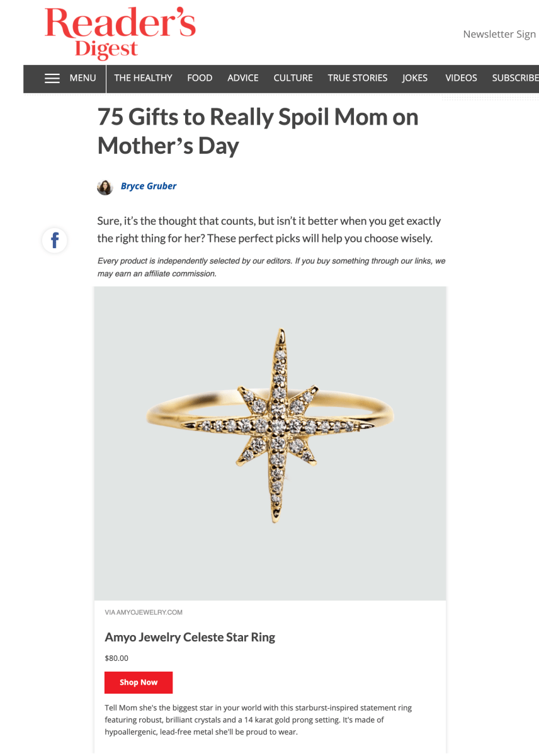This screenshot has height=756, width=539.
Task: Open Bryce Gruber's author page
Action: (x=149, y=186)
